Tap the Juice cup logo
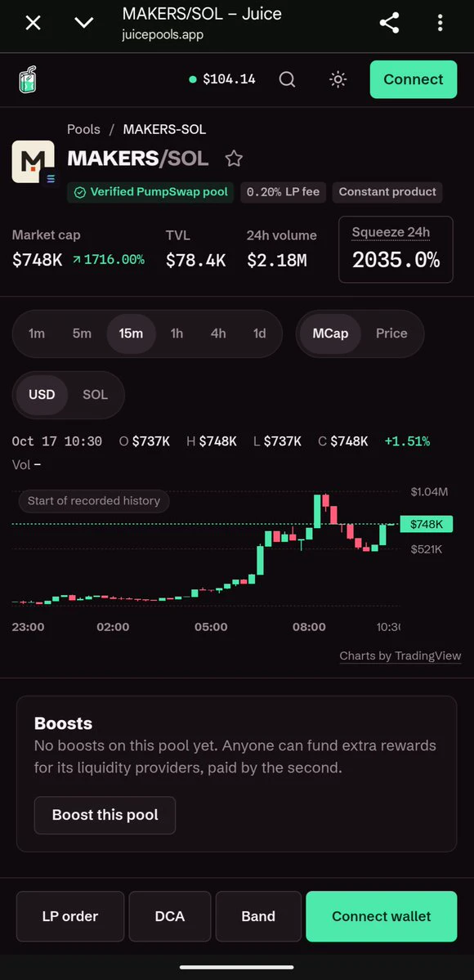474x980 pixels. tap(28, 79)
